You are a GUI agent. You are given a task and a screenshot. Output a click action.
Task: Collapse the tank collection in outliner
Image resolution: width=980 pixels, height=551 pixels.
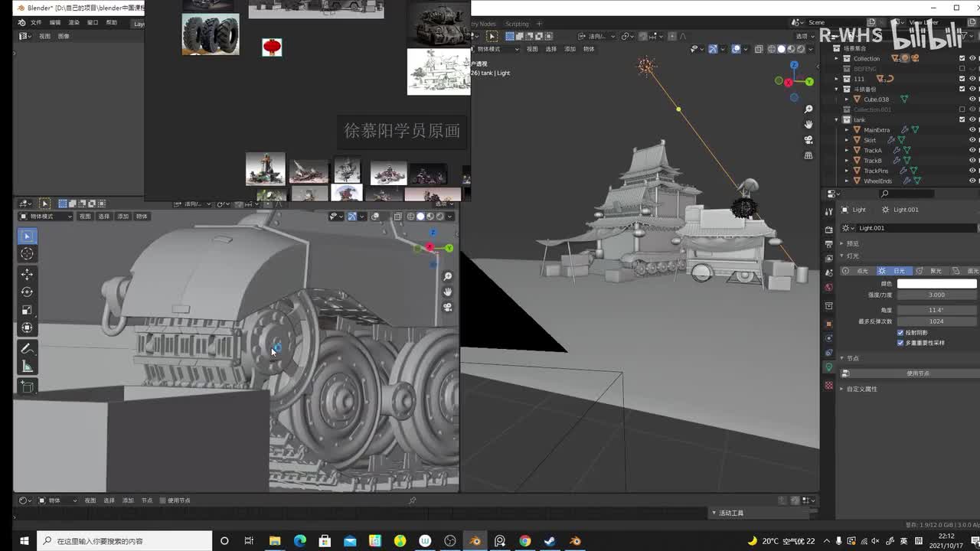(837, 119)
